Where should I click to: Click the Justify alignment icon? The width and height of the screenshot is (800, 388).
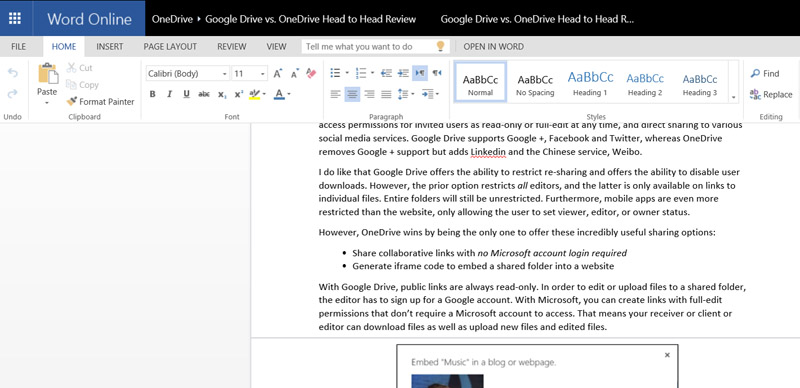(386, 94)
